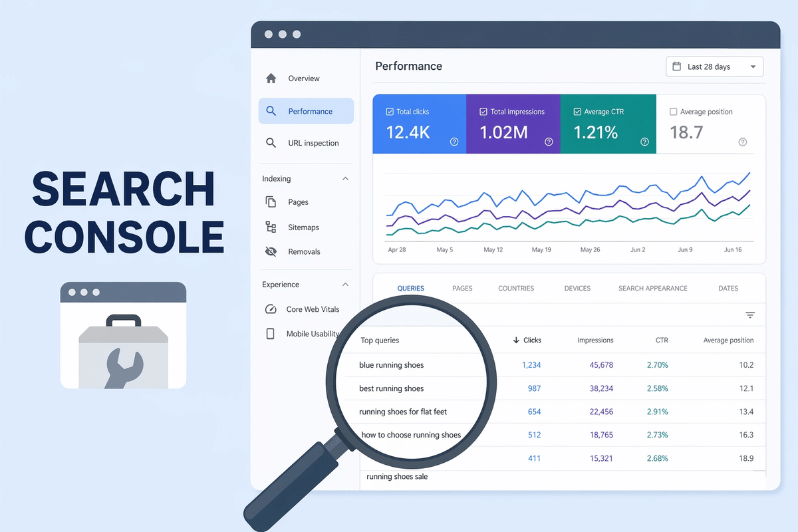Switch to the Pages tab

[462, 289]
